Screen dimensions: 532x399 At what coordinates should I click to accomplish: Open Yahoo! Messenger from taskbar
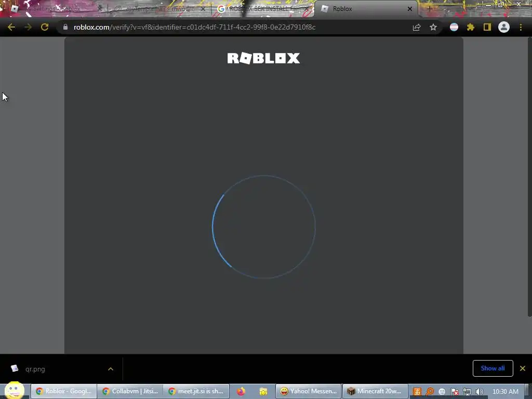309,391
